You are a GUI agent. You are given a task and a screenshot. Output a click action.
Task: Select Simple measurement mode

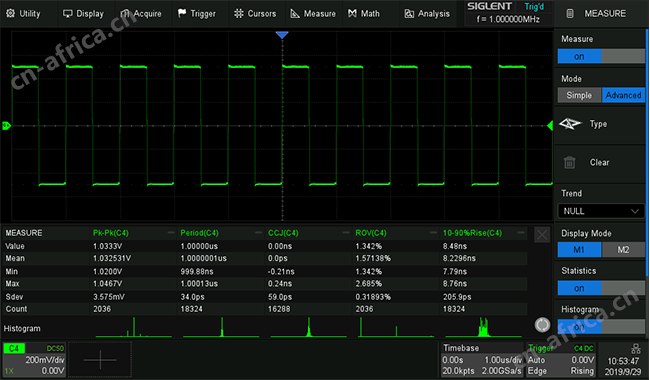point(579,95)
